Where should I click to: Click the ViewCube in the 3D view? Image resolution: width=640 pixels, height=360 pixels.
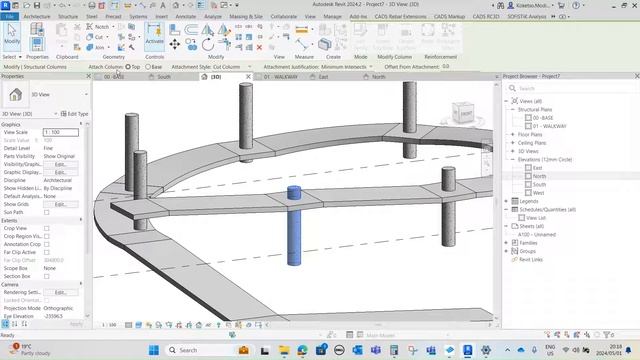pos(463,113)
